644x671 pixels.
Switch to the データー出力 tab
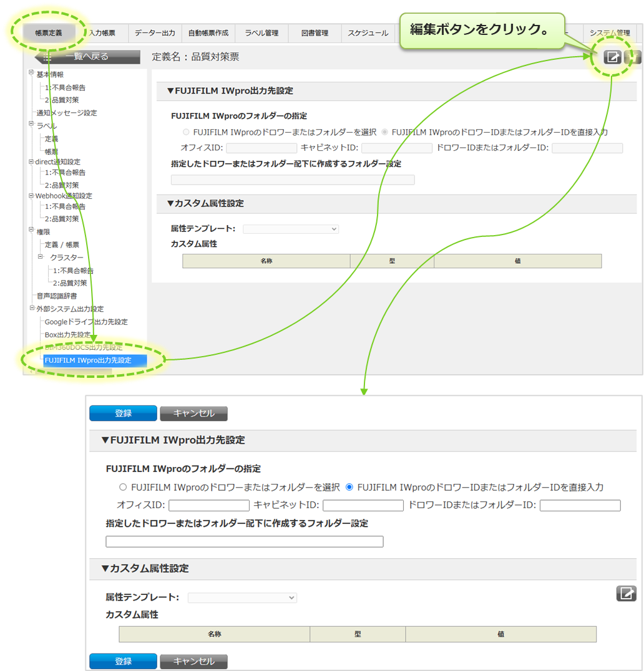coord(155,33)
